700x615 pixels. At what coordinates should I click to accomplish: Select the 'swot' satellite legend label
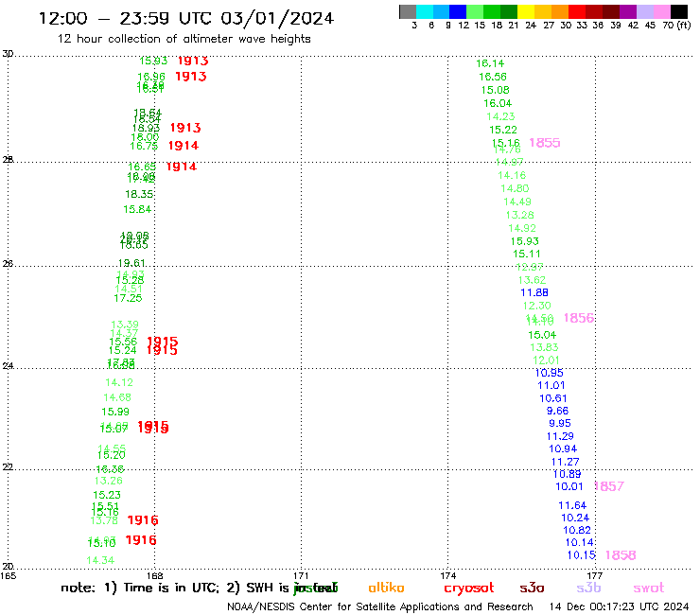pyautogui.click(x=649, y=588)
